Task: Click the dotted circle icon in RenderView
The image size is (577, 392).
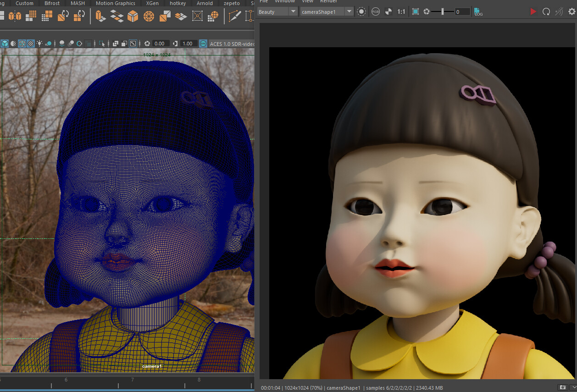Action: pos(361,11)
